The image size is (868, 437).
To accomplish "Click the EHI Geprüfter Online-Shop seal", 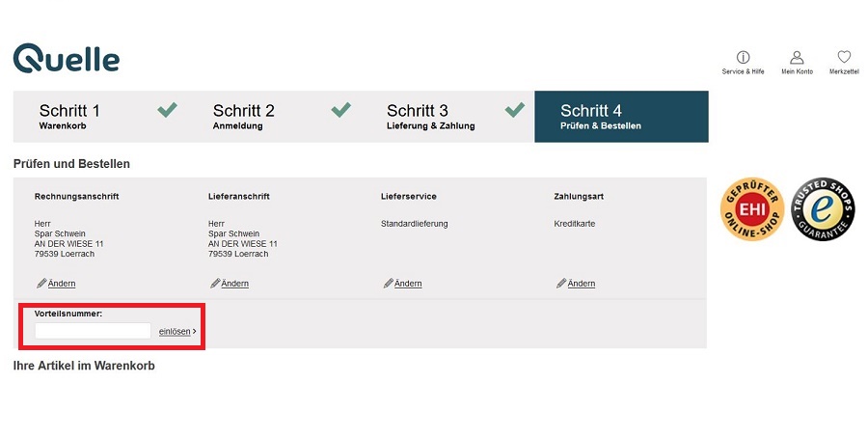I will 751,208.
